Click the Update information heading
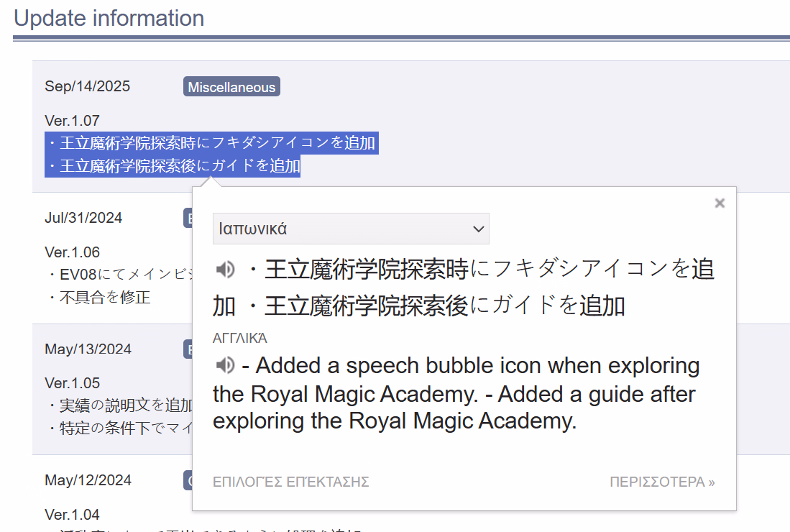The image size is (790, 532). tap(109, 18)
